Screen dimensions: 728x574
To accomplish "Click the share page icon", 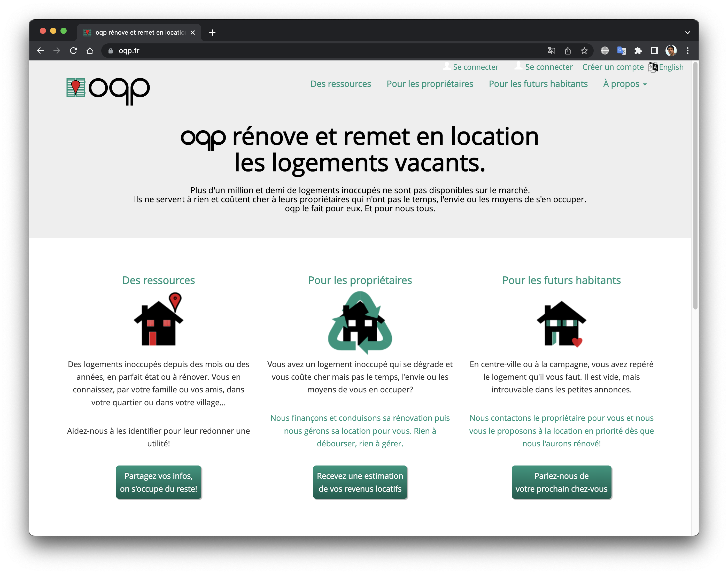I will pyautogui.click(x=568, y=51).
